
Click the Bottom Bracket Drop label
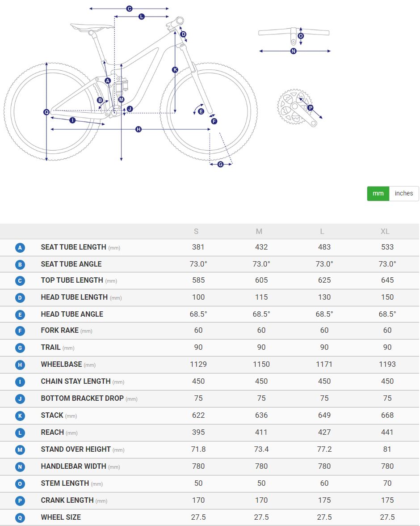82,398
